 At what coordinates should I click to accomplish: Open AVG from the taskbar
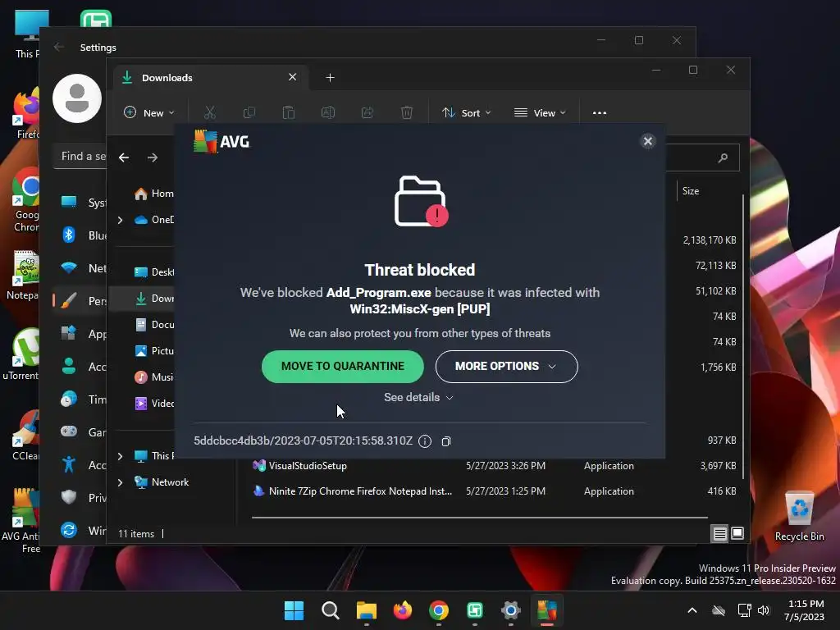547,610
